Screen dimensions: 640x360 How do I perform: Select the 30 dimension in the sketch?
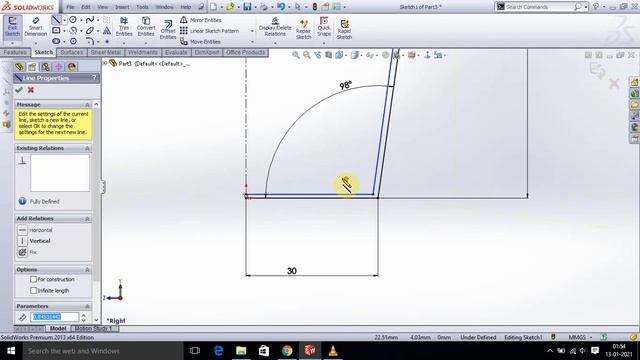tap(291, 271)
